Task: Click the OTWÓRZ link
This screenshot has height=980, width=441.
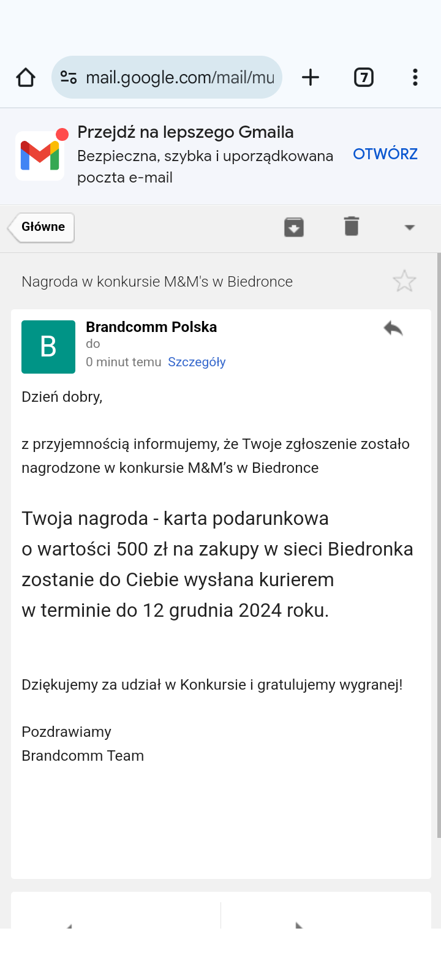Action: coord(385,154)
